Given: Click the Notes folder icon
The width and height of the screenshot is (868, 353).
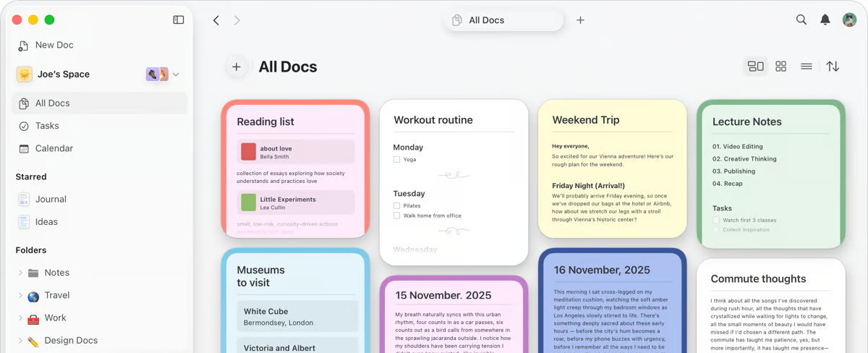Looking at the screenshot, I should pyautogui.click(x=33, y=273).
